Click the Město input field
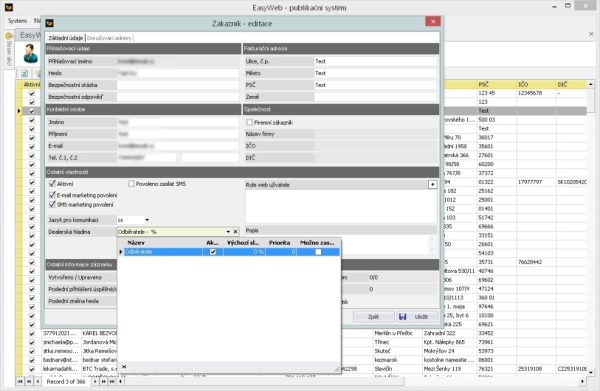Image resolution: width=600 pixels, height=391 pixels. tap(375, 73)
